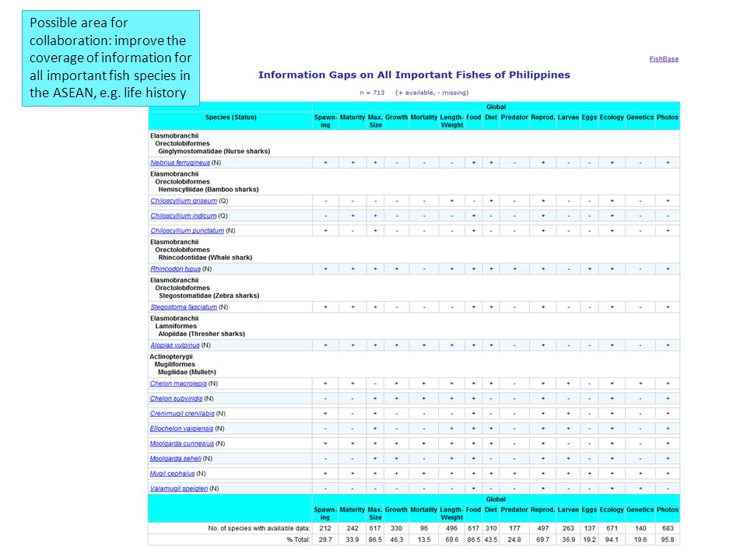Click the page title 'Information Gaps on All Important Fishes of Philippines'
The image size is (747, 560).
click(x=414, y=75)
